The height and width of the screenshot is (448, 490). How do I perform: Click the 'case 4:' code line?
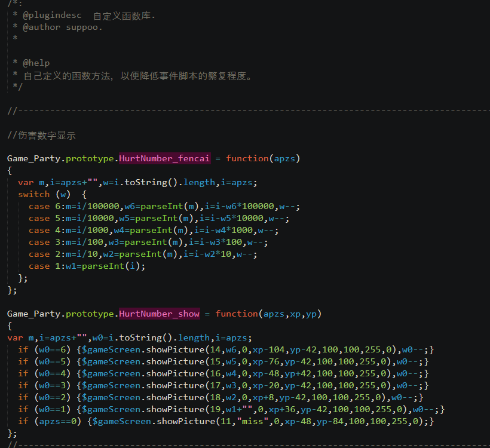(x=154, y=230)
